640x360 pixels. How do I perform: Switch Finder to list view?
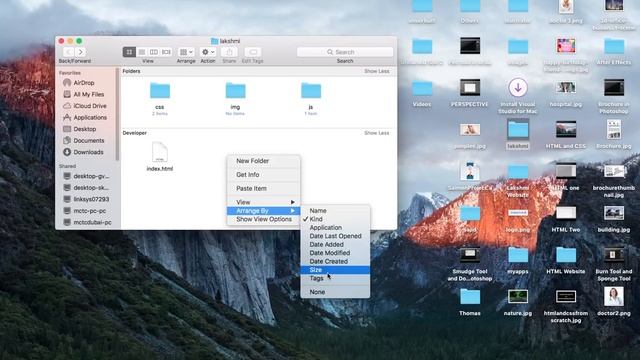pyautogui.click(x=142, y=52)
